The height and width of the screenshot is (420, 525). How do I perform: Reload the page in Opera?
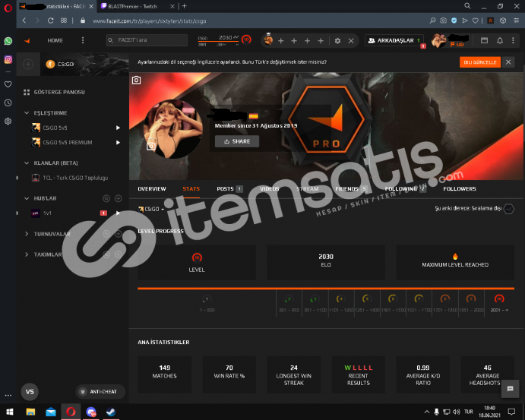51,21
